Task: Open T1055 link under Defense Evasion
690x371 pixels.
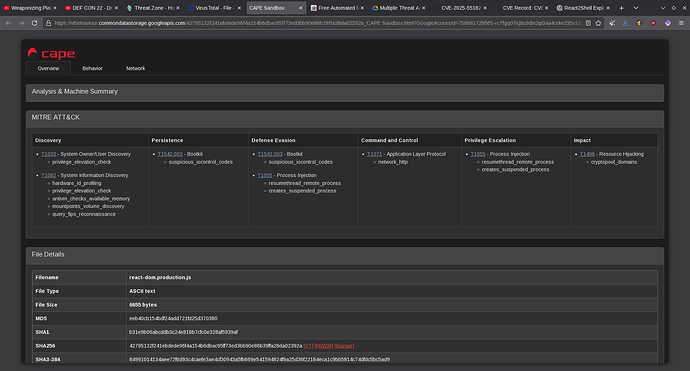Action: (x=265, y=175)
